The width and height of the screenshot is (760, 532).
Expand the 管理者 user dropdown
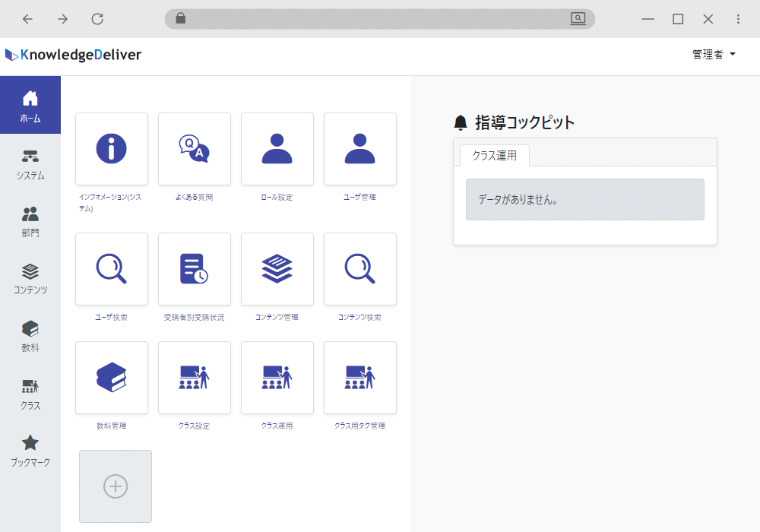point(714,54)
